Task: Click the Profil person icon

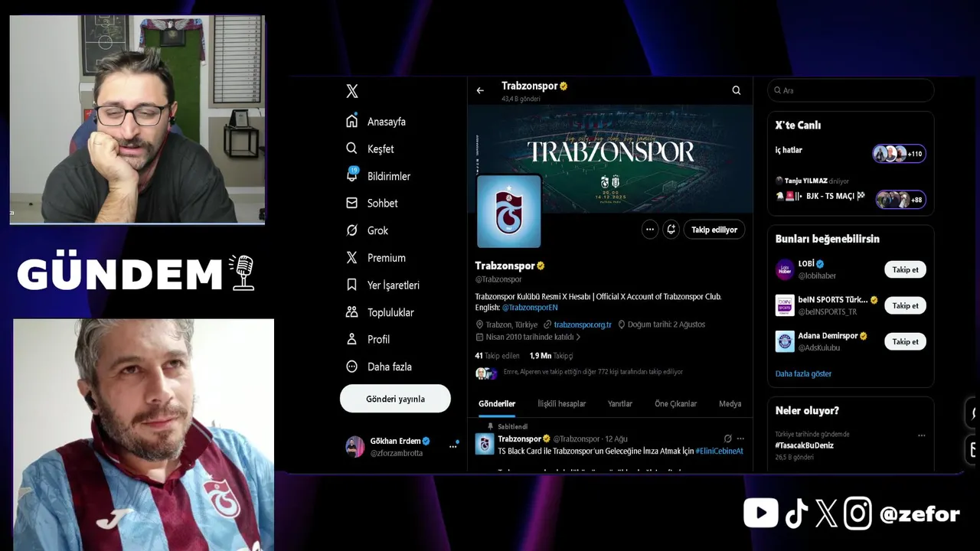Action: click(351, 339)
